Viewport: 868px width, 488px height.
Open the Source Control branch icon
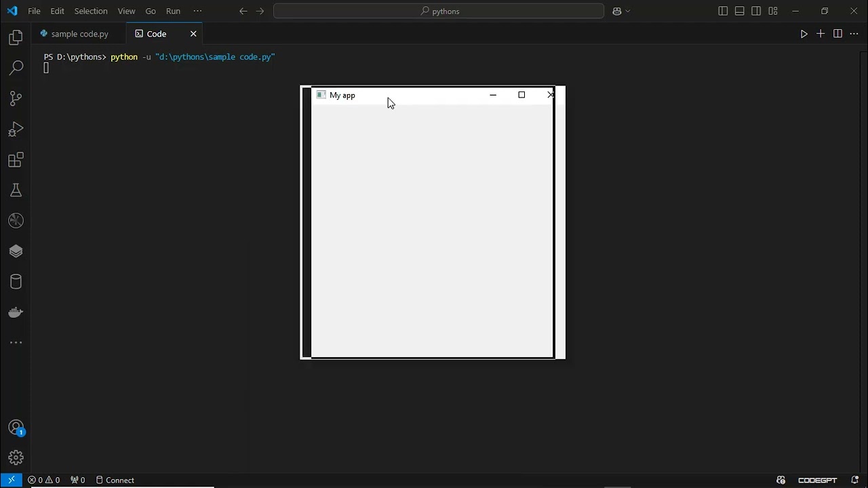point(16,98)
